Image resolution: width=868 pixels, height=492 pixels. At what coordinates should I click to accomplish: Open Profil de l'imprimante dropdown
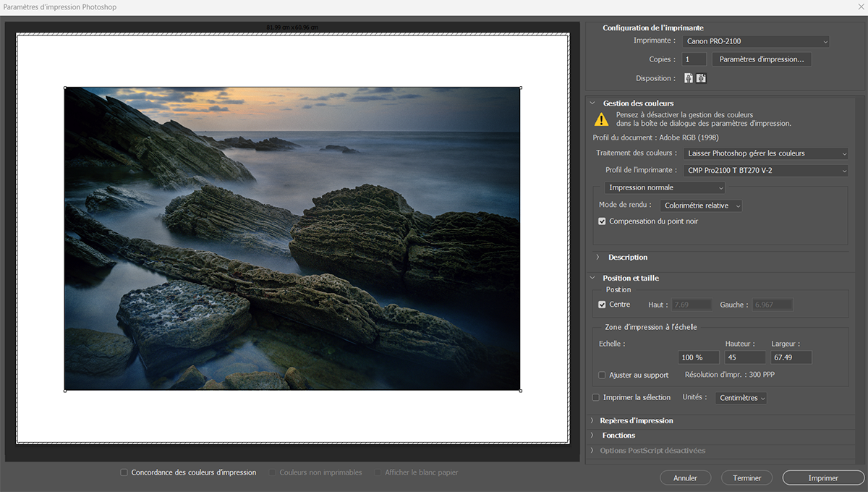[x=765, y=171]
